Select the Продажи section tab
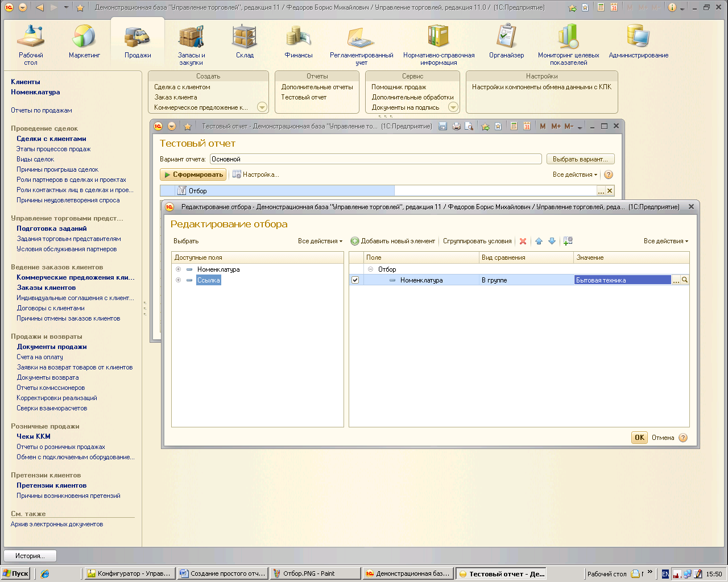 pos(138,42)
